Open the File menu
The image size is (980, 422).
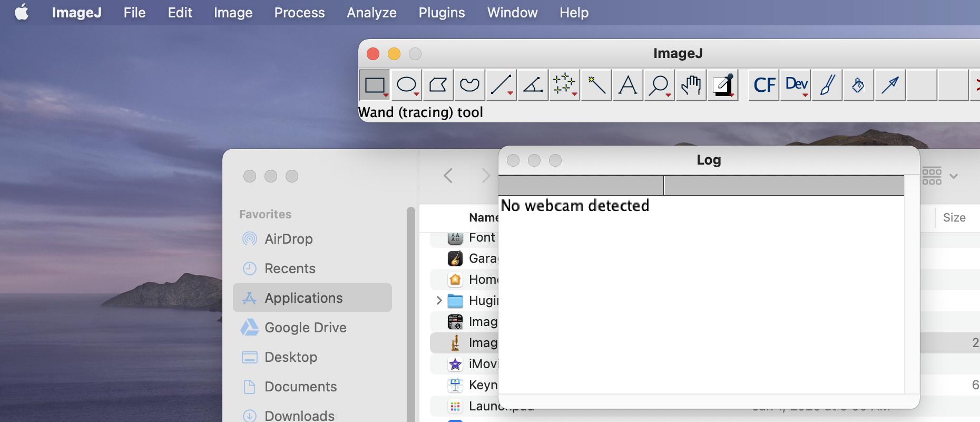tap(134, 12)
